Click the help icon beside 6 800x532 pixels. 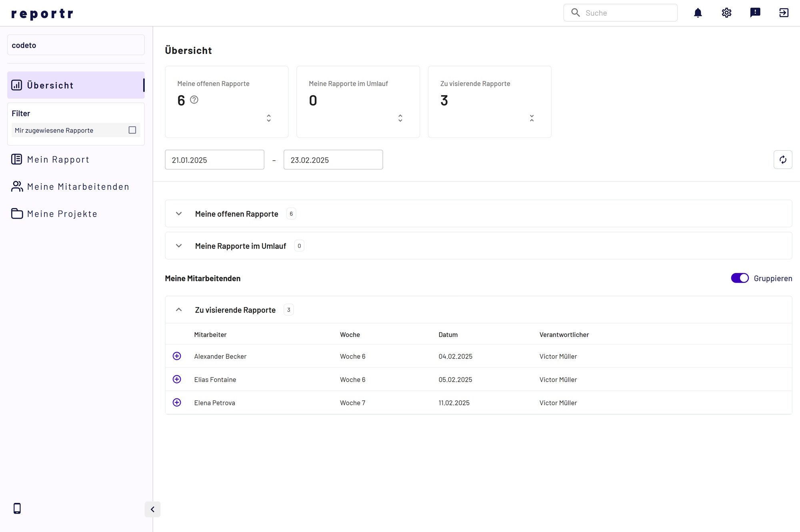coord(194,100)
